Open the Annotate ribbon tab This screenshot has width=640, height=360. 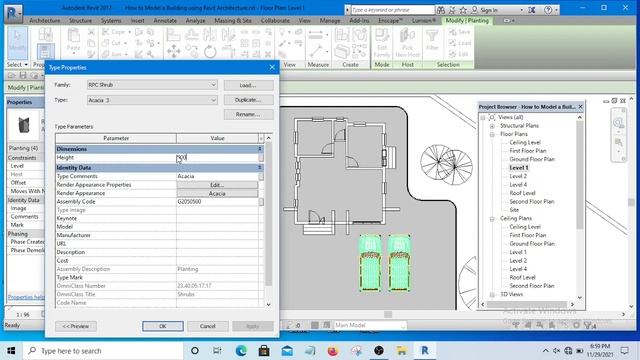tap(165, 20)
